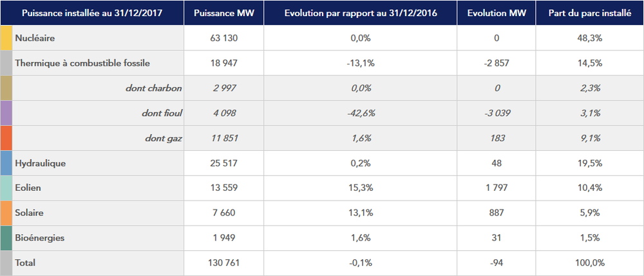Click the 'Thermique à combustible fossile' row label
644x276 pixels.
[82, 63]
